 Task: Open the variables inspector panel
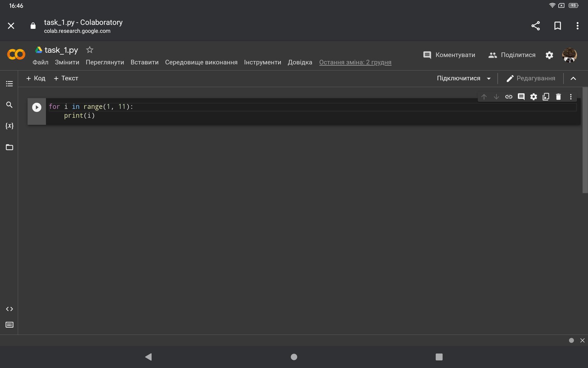(x=9, y=126)
